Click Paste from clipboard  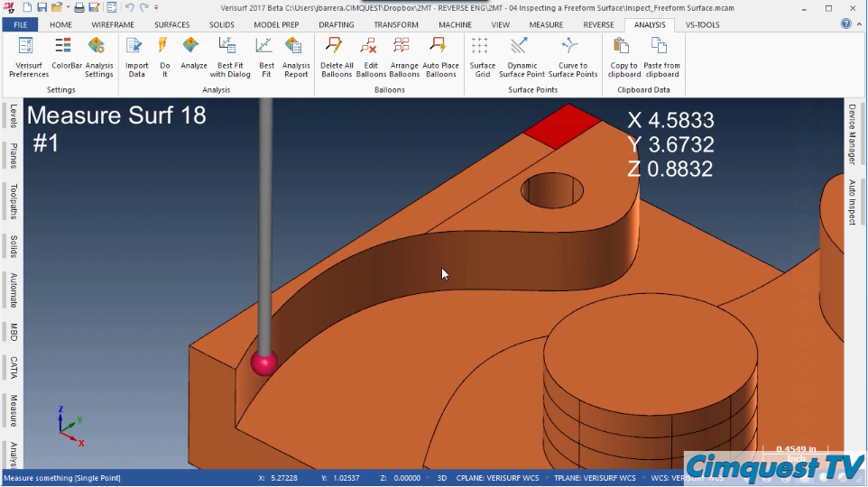(x=661, y=57)
